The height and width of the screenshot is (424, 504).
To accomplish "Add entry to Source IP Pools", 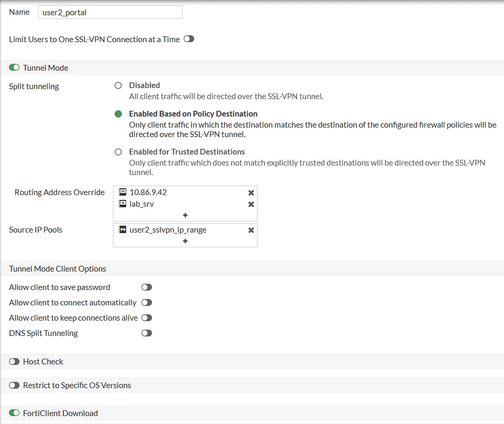I will (185, 241).
